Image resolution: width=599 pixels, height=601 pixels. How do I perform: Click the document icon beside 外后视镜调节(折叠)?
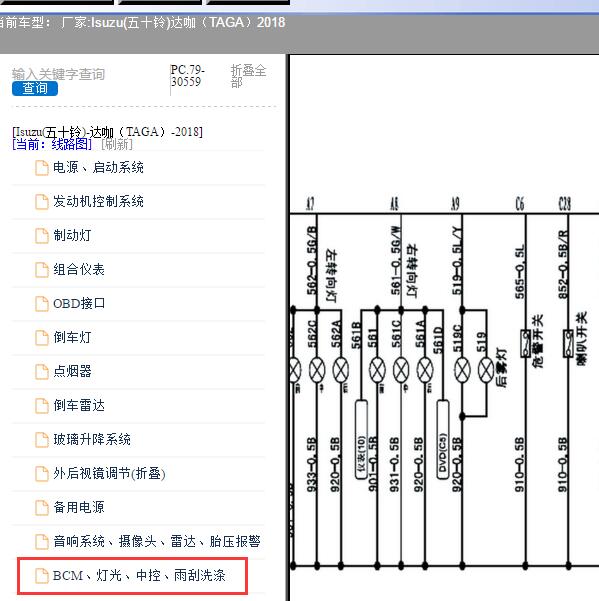pos(42,474)
